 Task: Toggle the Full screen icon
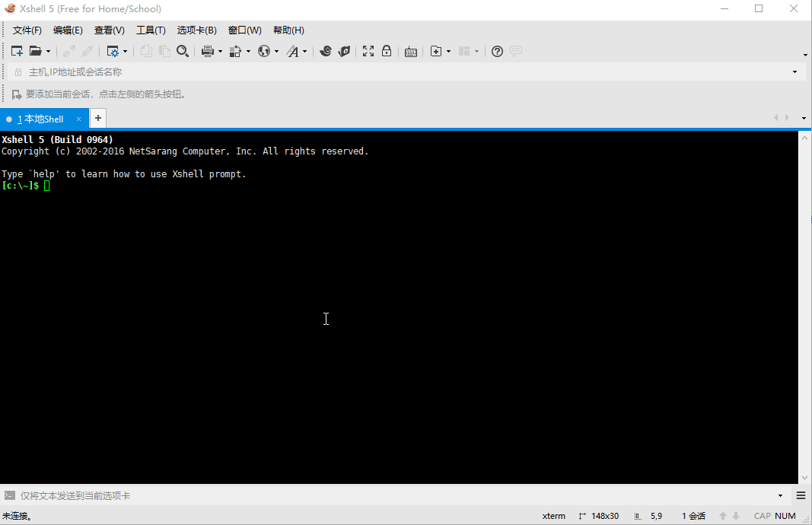[368, 51]
